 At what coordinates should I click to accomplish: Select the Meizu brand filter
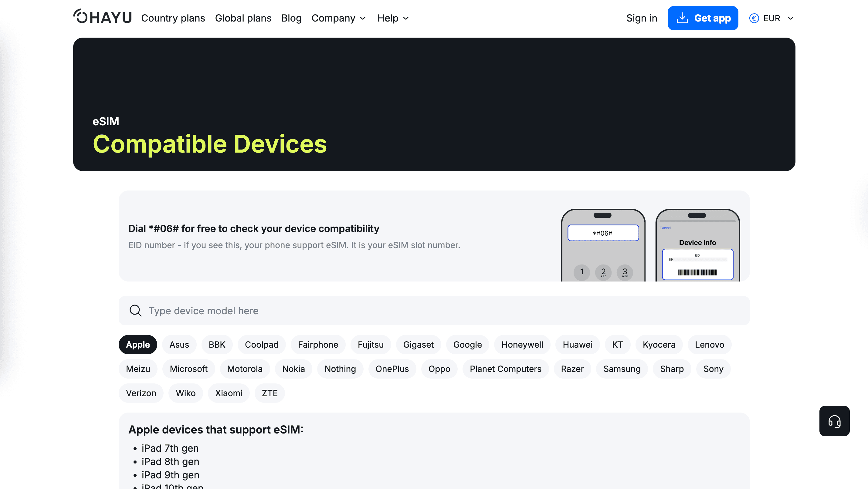pyautogui.click(x=138, y=369)
